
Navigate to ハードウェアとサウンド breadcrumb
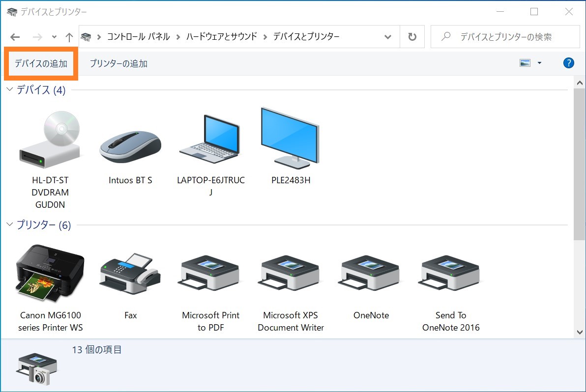pos(222,36)
